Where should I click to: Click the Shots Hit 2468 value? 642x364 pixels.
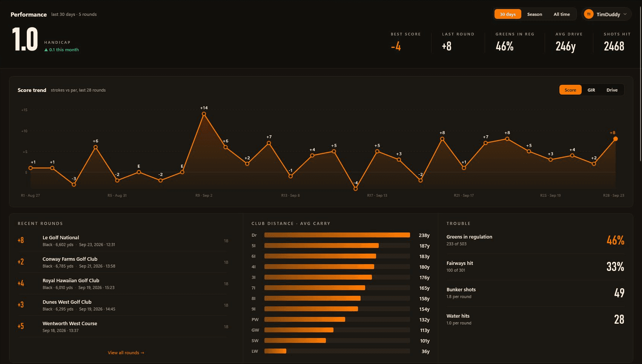614,46
